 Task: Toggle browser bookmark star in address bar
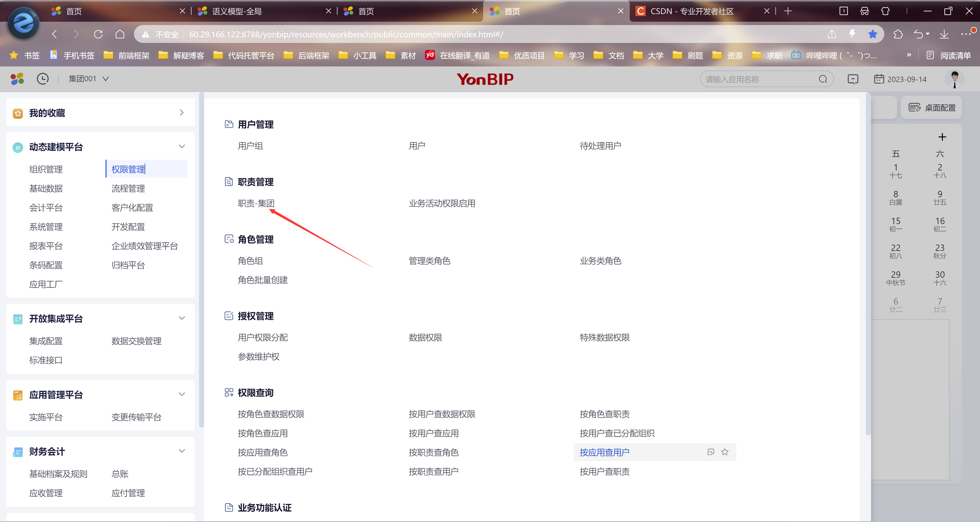(873, 34)
